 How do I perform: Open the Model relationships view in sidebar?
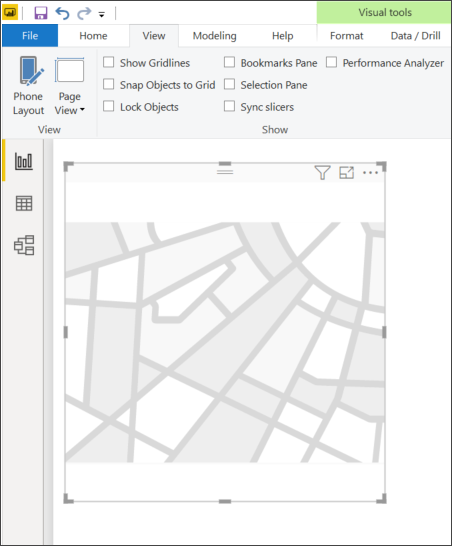(x=24, y=245)
